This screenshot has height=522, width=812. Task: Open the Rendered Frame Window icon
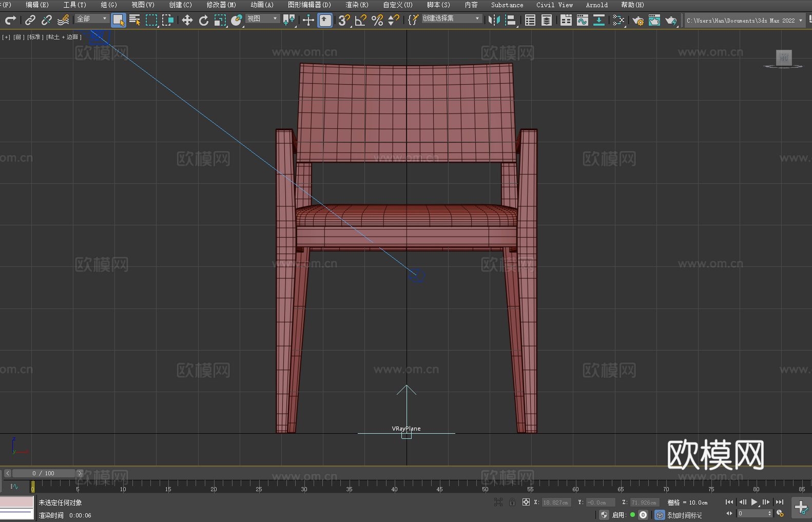(654, 20)
